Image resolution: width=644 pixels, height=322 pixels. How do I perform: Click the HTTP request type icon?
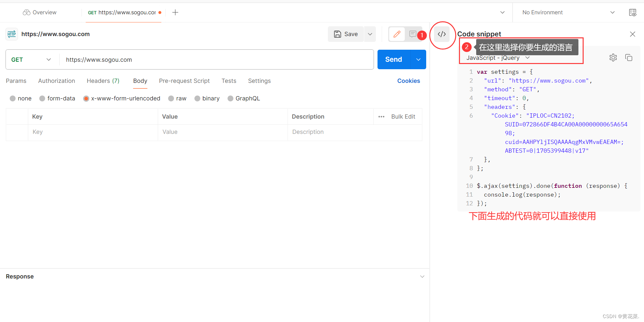click(x=12, y=34)
